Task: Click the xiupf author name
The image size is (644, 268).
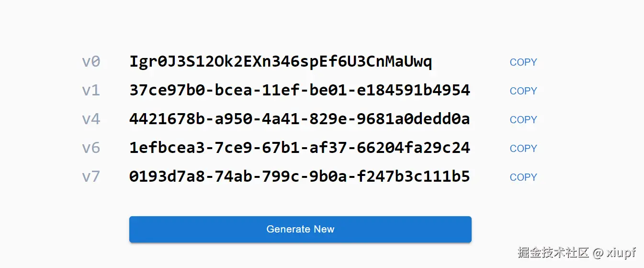Action: click(x=621, y=253)
